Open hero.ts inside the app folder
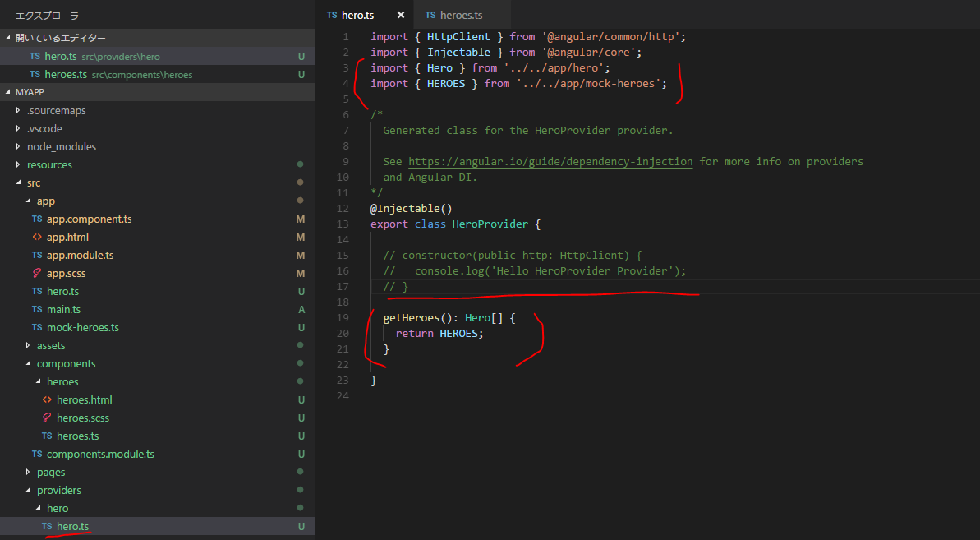This screenshot has height=540, width=980. (x=62, y=292)
